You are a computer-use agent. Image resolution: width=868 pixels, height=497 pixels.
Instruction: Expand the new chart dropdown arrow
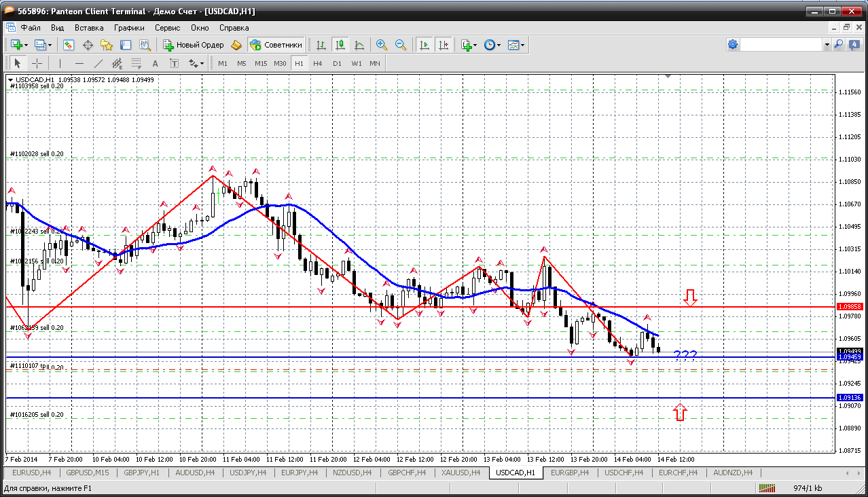(26, 45)
